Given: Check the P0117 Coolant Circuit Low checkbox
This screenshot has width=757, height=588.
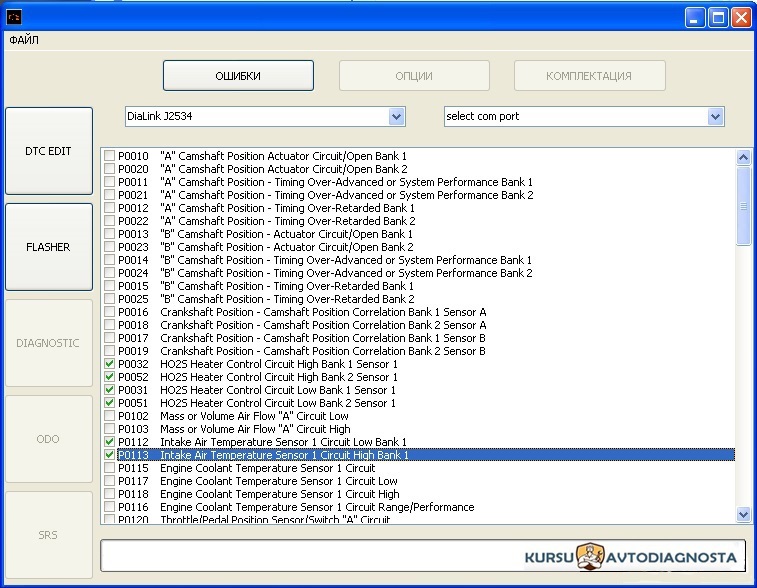Looking at the screenshot, I should [x=110, y=481].
